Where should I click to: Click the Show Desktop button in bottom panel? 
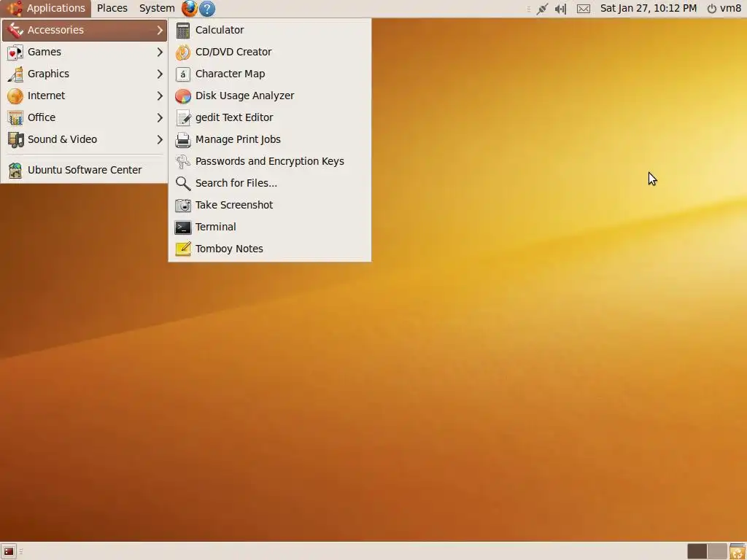pyautogui.click(x=9, y=551)
